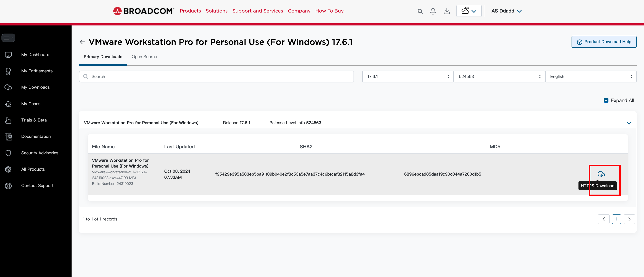Click the Security Advisories shield icon
Viewport: 644px width, 277px height.
coord(8,153)
